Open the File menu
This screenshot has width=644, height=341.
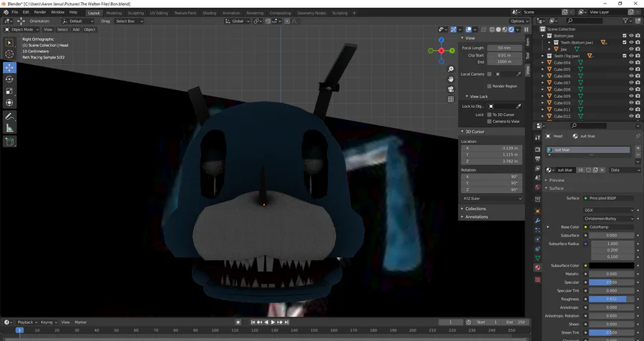(15, 12)
